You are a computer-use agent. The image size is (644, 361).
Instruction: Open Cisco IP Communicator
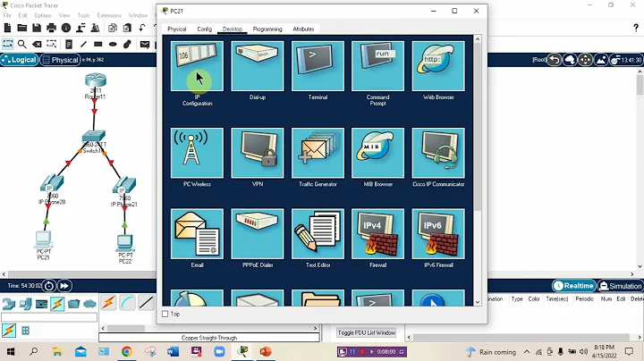[438, 153]
